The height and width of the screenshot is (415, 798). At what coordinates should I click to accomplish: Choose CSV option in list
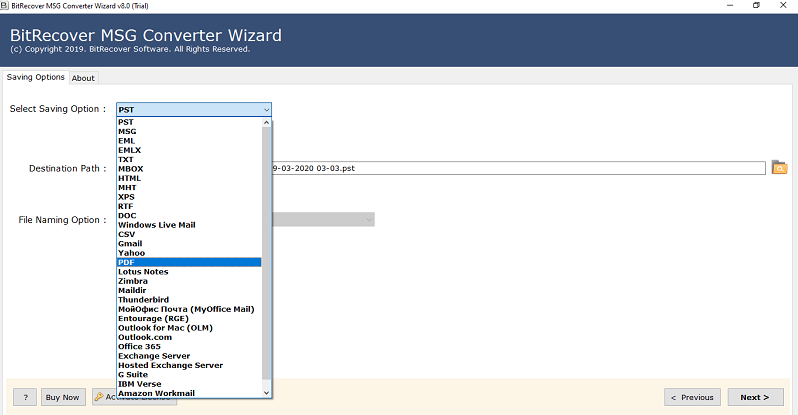189,234
